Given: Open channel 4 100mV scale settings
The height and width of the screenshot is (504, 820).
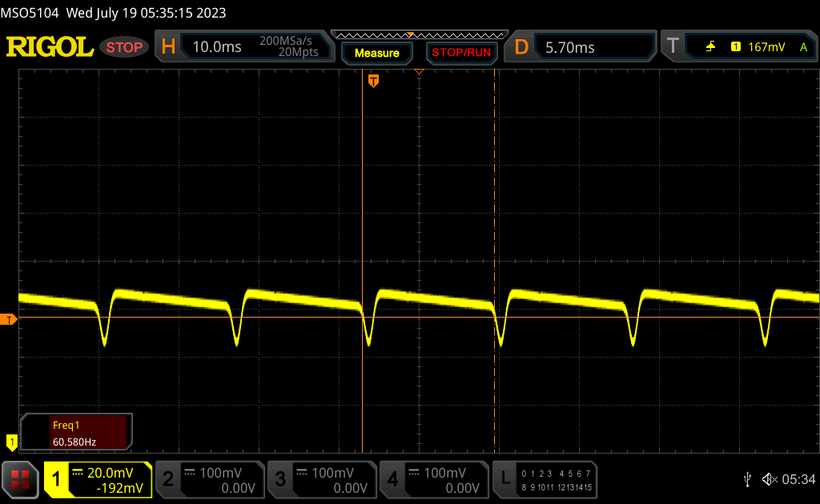Looking at the screenshot, I should click(x=444, y=473).
